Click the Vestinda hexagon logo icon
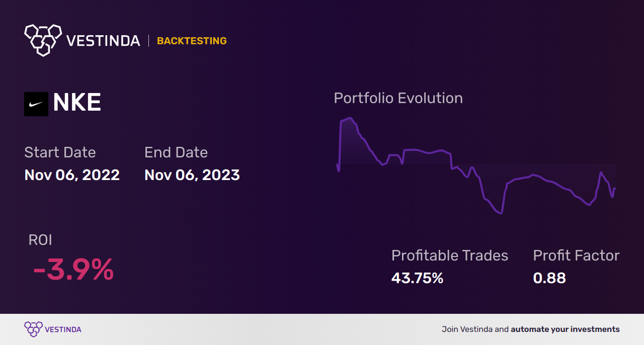The image size is (644, 345). click(43, 39)
